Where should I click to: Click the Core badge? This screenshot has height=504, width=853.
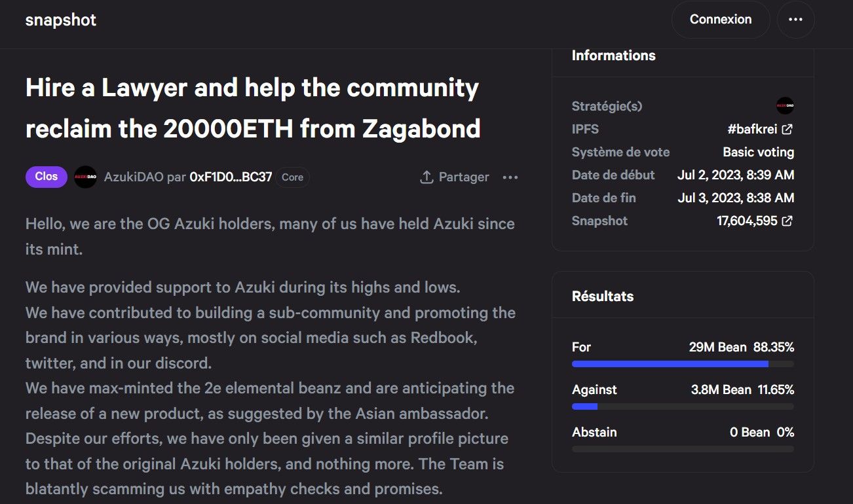point(292,177)
